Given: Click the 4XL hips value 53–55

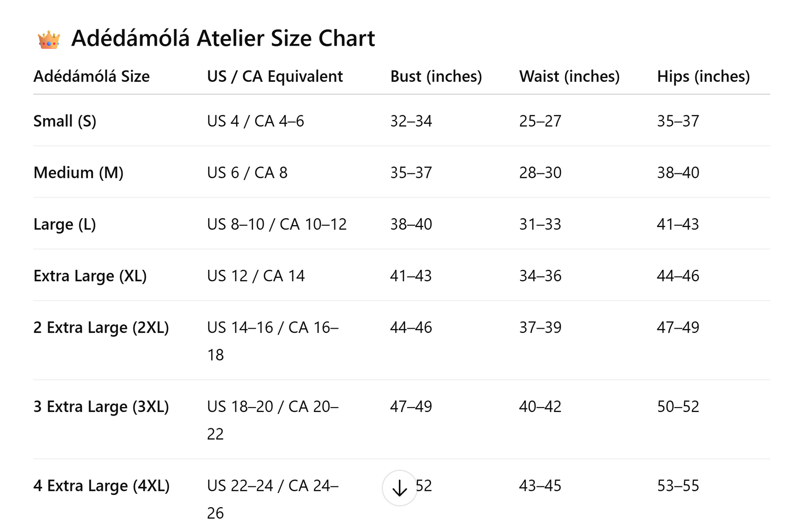Looking at the screenshot, I should coord(678,486).
